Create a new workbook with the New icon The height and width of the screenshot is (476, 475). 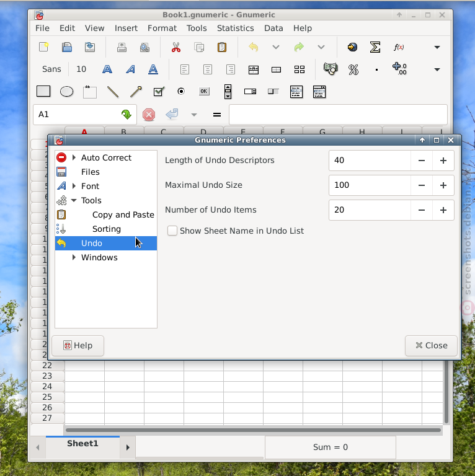pyautogui.click(x=44, y=47)
